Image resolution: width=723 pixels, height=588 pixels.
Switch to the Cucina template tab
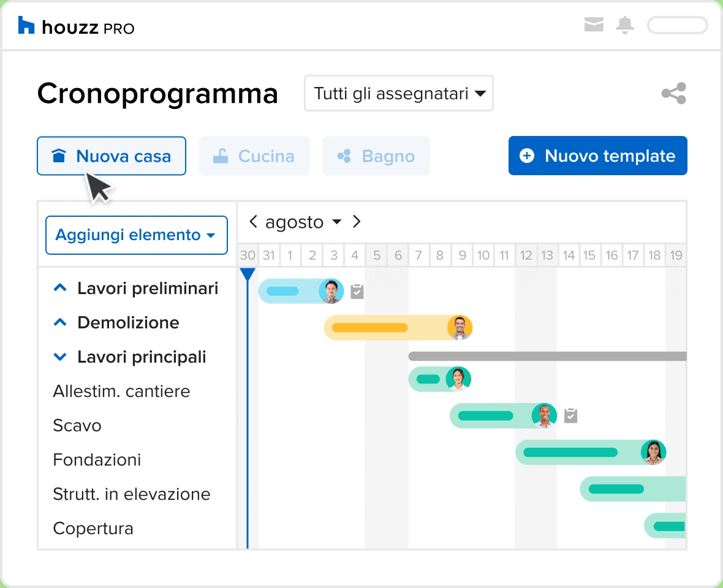pos(254,156)
